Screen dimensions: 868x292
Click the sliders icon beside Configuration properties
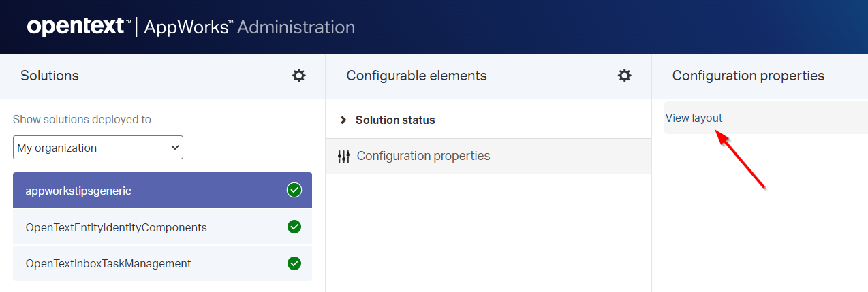(x=343, y=157)
